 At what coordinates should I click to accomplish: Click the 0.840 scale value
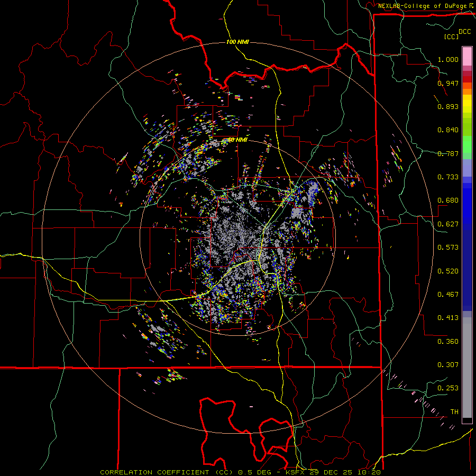(x=448, y=130)
